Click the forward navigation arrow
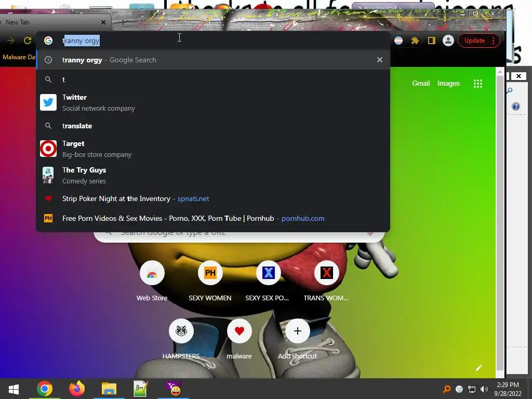 point(11,41)
